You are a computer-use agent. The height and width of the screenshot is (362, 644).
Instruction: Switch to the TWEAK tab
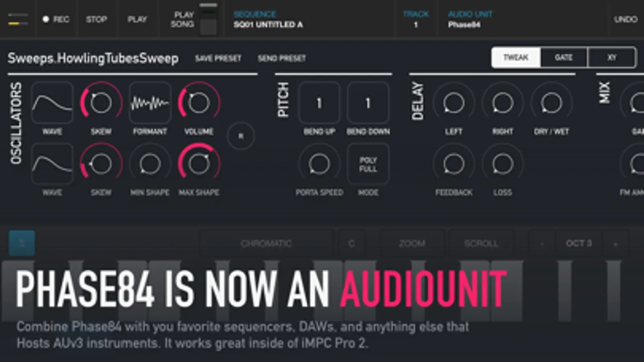pyautogui.click(x=516, y=58)
